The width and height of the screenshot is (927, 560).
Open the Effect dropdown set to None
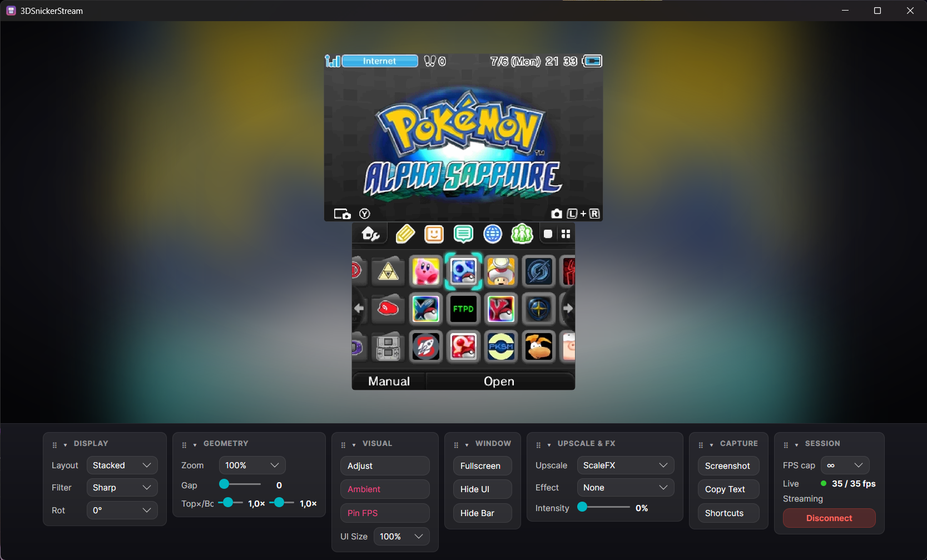tap(626, 488)
